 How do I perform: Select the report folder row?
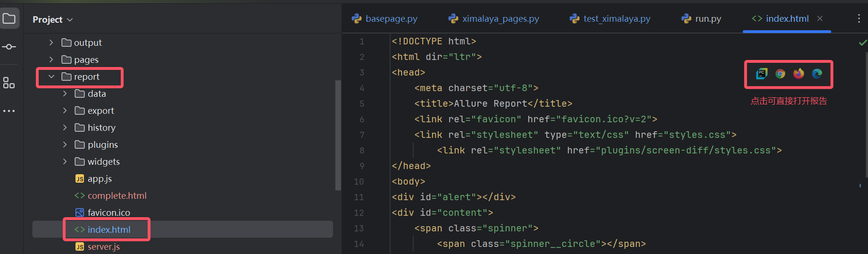183,76
